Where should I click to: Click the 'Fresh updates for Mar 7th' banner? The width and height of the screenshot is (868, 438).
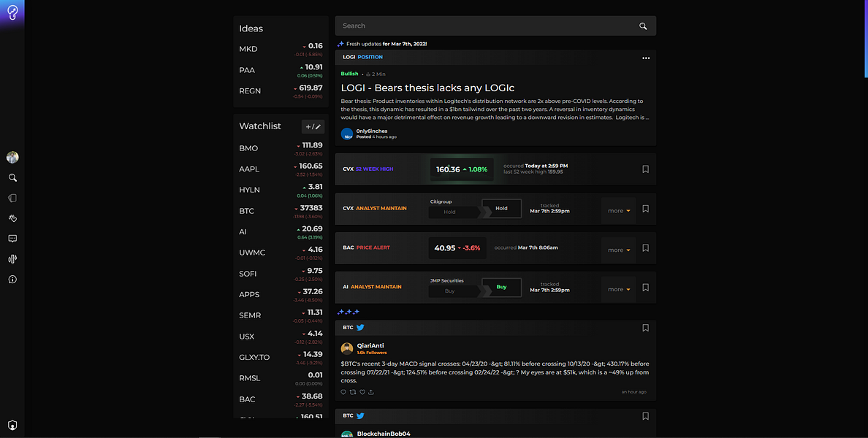tap(382, 44)
